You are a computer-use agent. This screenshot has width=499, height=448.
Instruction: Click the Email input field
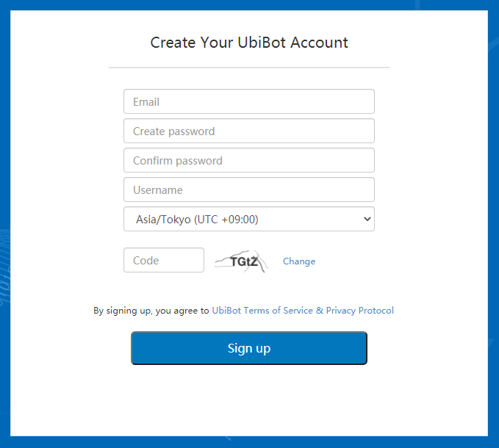249,101
